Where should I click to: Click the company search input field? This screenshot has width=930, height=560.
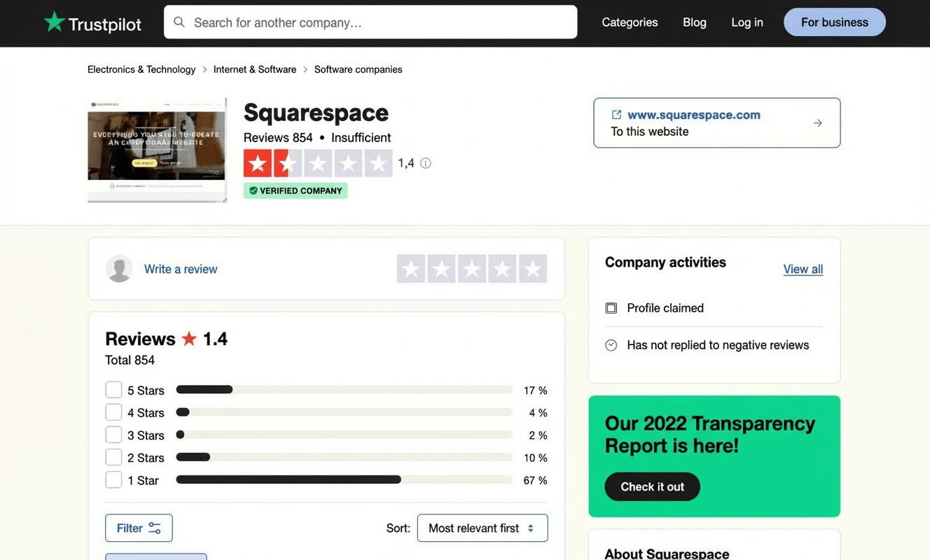370,22
